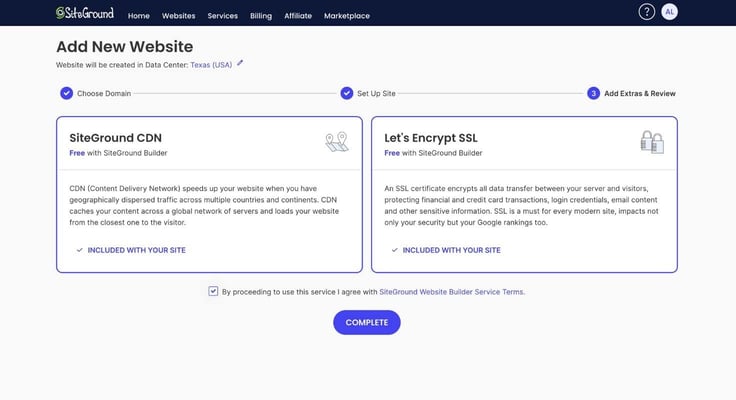This screenshot has height=400, width=736.
Task: Toggle the service terms agreement checkbox
Action: [x=213, y=291]
